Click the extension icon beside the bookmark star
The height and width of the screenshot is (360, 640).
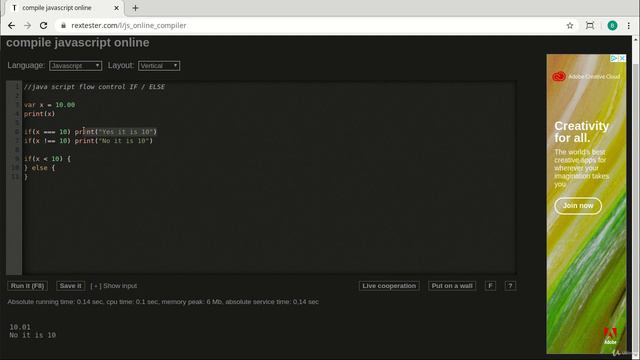tap(590, 25)
